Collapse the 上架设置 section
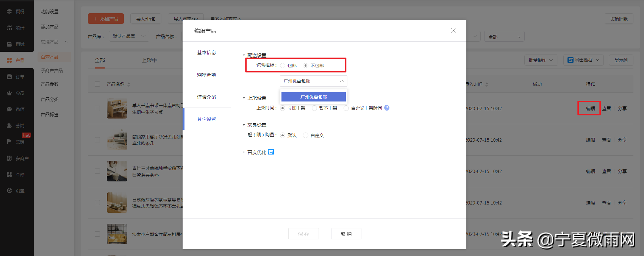This screenshot has height=256, width=644. point(244,98)
